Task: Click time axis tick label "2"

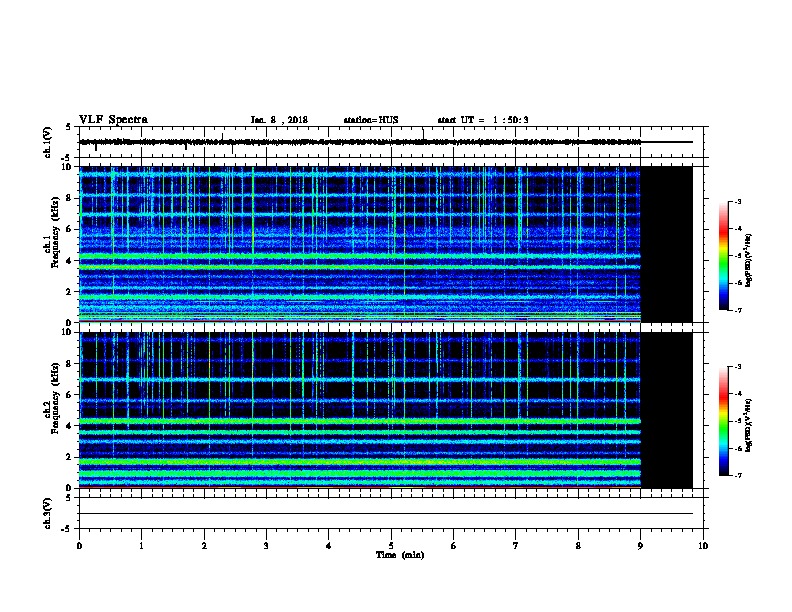Action: [x=204, y=546]
